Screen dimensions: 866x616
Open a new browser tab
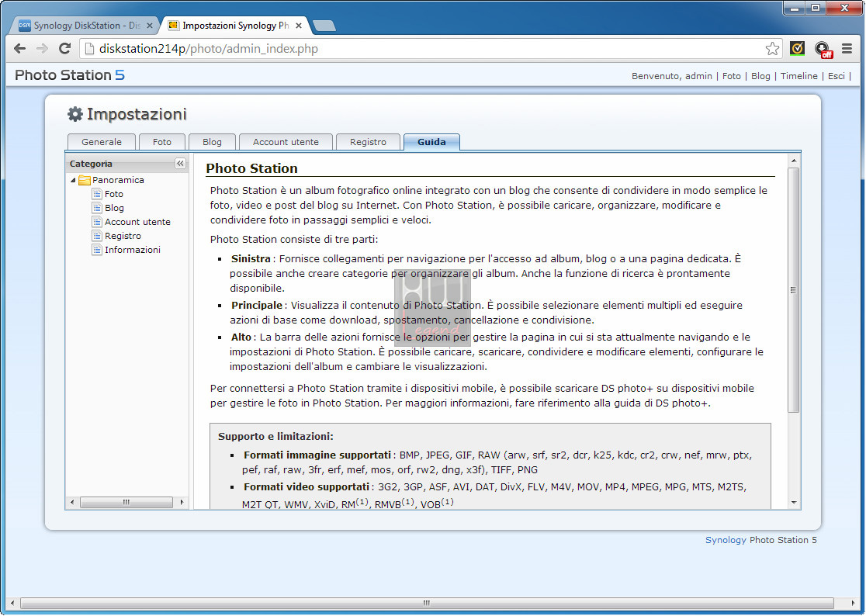[324, 26]
